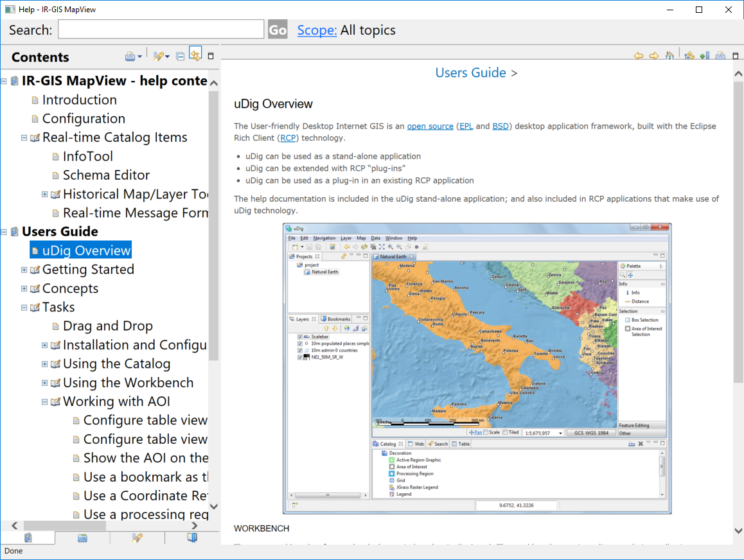Collapse the Working with AOI node

point(45,402)
